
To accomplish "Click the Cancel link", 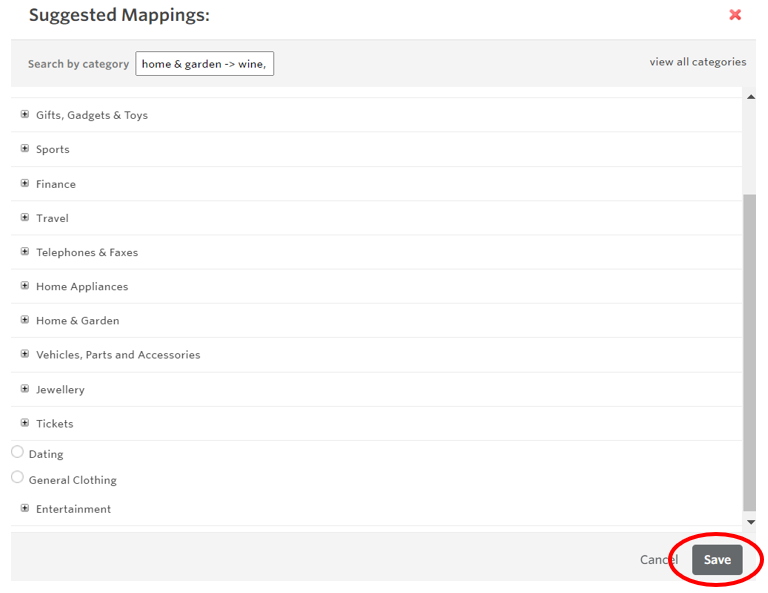I will click(x=658, y=560).
